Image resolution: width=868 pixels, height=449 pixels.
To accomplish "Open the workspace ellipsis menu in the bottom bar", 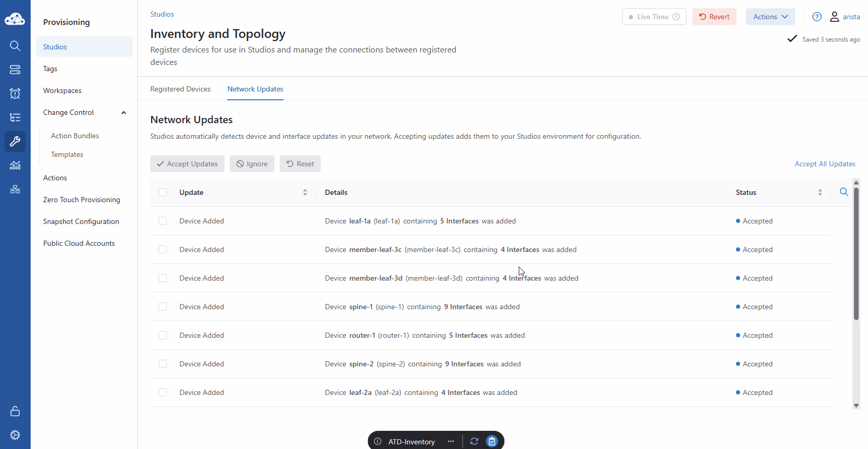I will click(x=451, y=441).
